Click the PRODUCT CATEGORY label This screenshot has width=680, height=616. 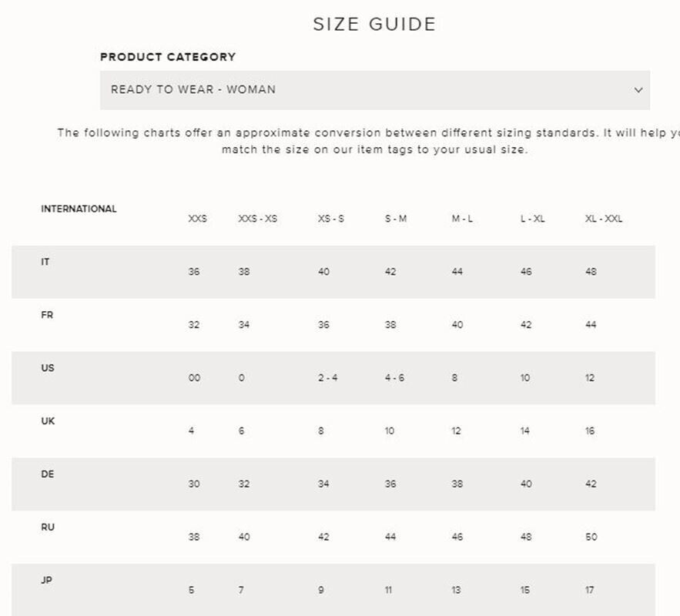tap(168, 57)
